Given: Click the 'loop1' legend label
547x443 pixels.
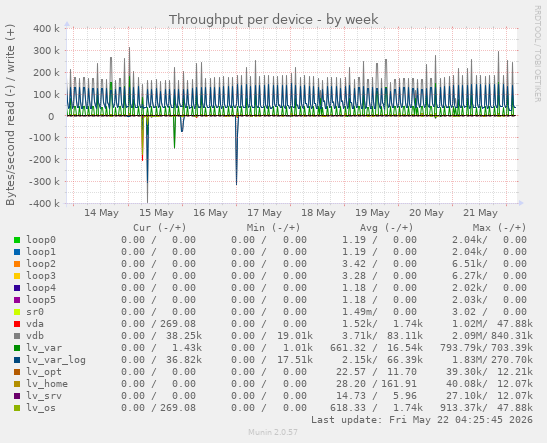Looking at the screenshot, I should pyautogui.click(x=41, y=251).
